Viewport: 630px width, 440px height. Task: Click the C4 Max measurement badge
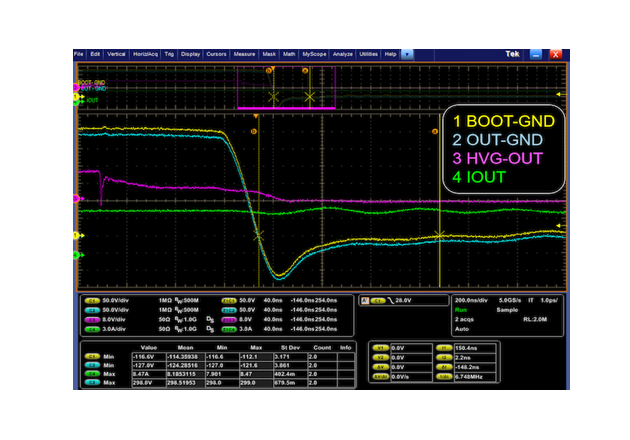click(92, 374)
